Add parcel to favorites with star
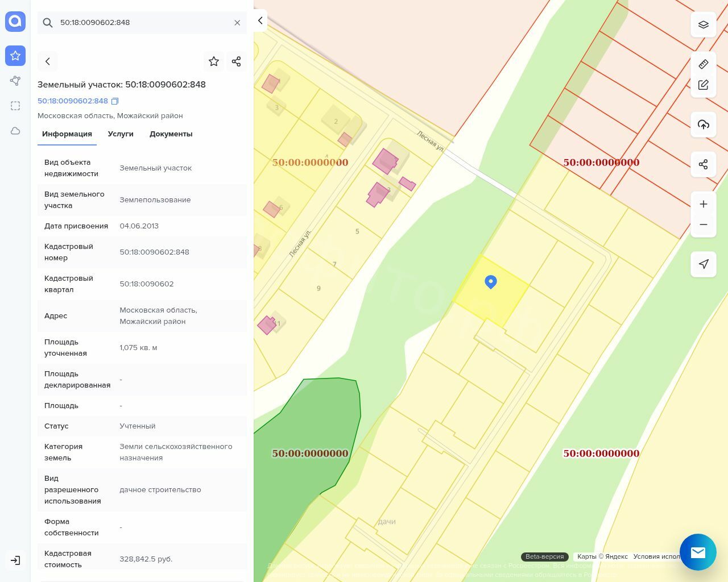Screen dimensions: 728x582 point(214,61)
